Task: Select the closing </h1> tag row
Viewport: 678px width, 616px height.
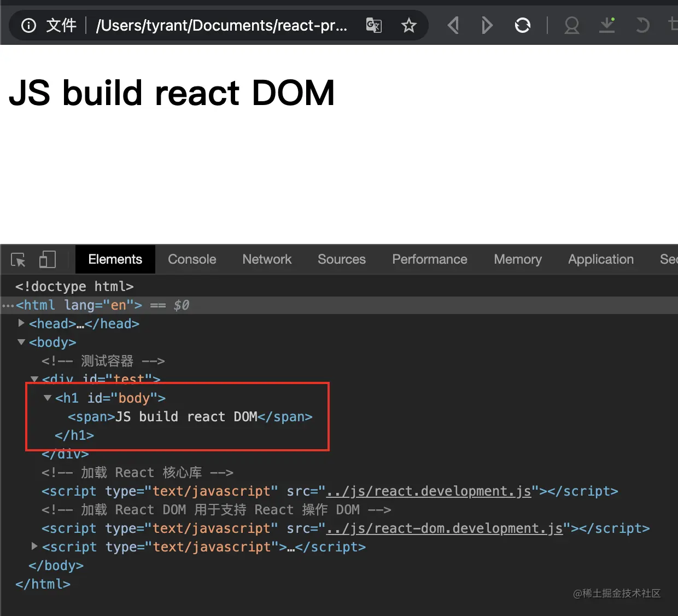Action: pos(74,435)
